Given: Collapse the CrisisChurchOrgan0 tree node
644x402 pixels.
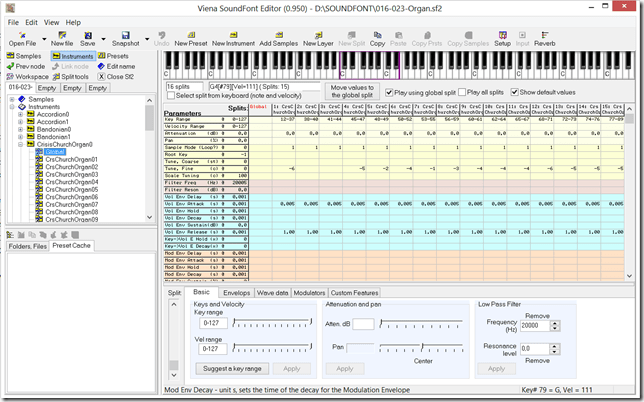Looking at the screenshot, I should pyautogui.click(x=21, y=144).
